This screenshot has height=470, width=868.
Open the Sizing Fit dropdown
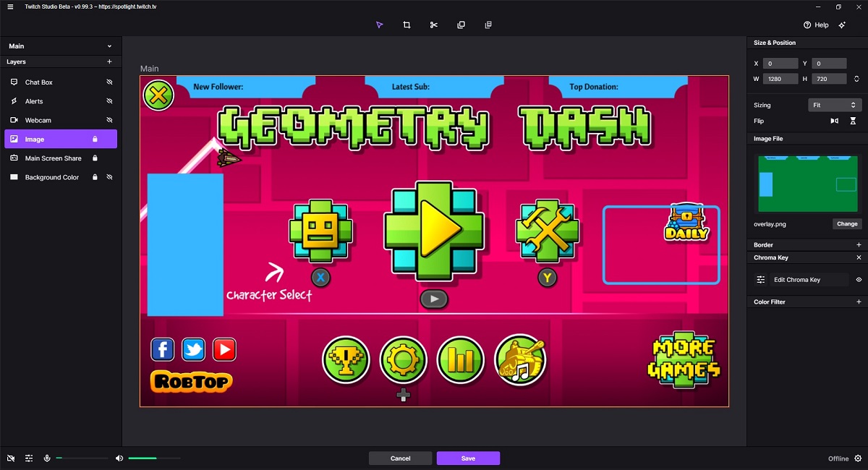(x=835, y=105)
